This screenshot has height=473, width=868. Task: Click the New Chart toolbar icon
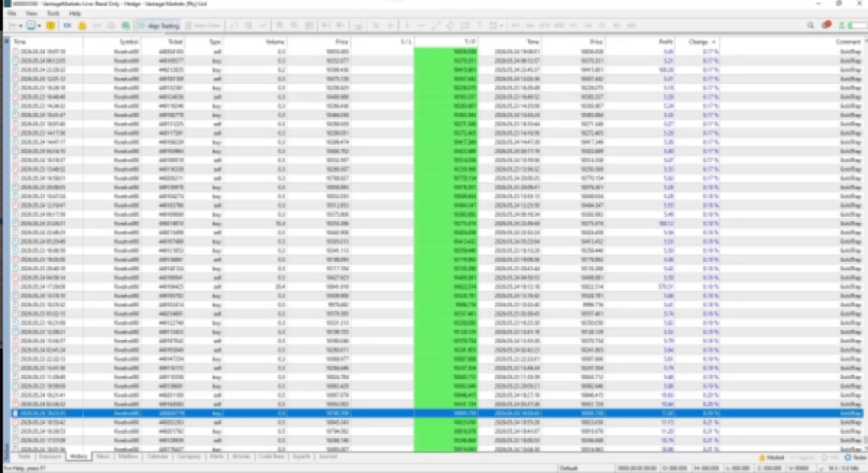[x=12, y=25]
